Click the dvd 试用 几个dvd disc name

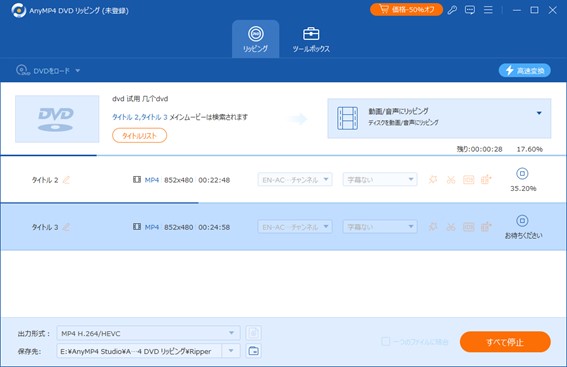click(x=140, y=99)
